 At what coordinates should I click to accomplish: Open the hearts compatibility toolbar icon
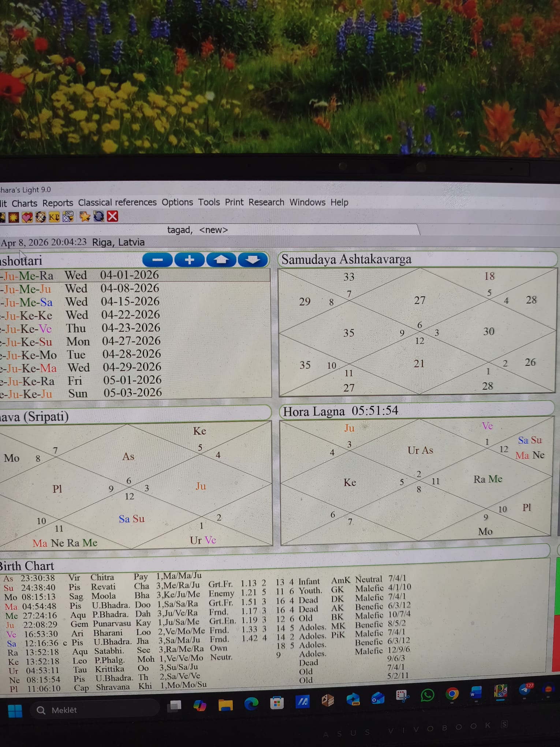pos(27,218)
